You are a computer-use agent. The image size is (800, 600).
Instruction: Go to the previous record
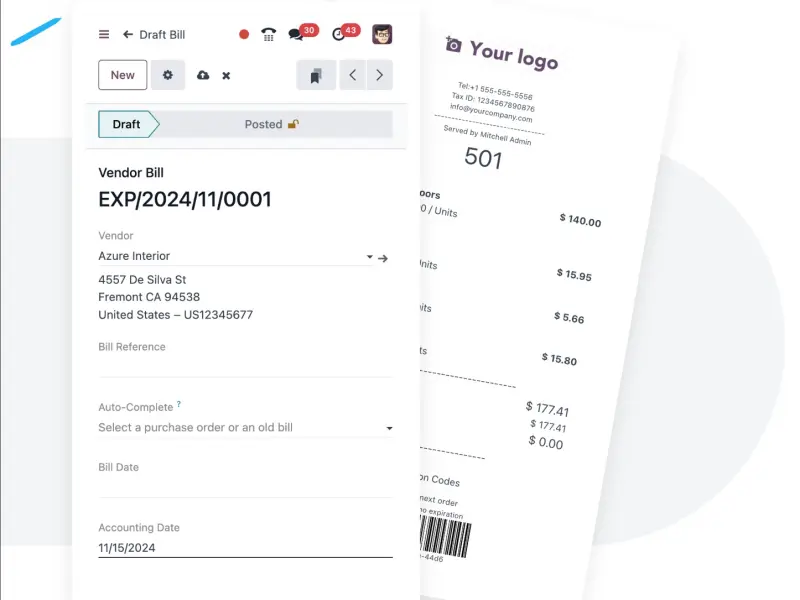coord(352,75)
